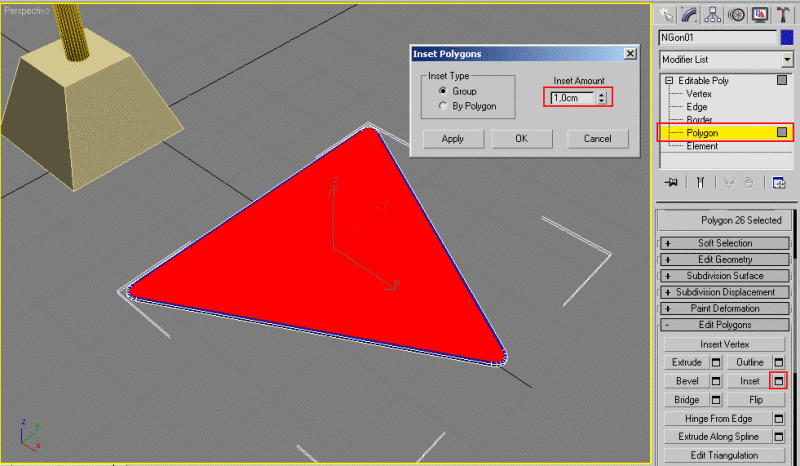Decrease Inset Amount with spinner down arrow

coord(602,101)
